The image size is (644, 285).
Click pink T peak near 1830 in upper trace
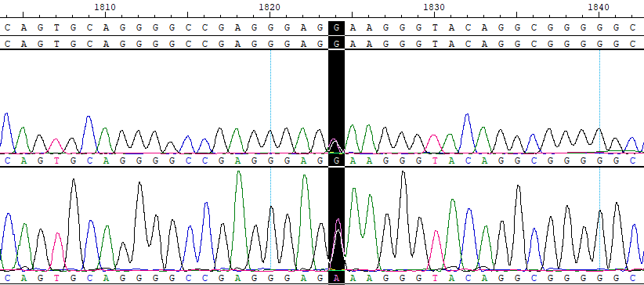tap(434, 143)
